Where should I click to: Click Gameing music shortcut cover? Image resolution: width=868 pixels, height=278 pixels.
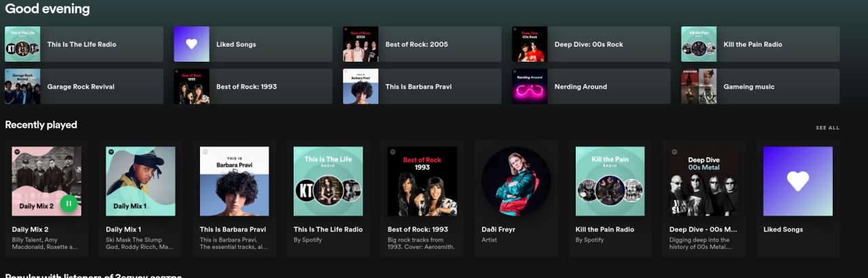(698, 86)
